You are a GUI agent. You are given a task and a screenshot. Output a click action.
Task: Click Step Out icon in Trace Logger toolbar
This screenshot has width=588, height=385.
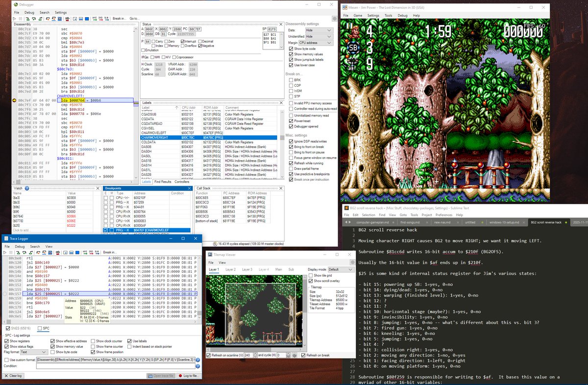pos(31,252)
